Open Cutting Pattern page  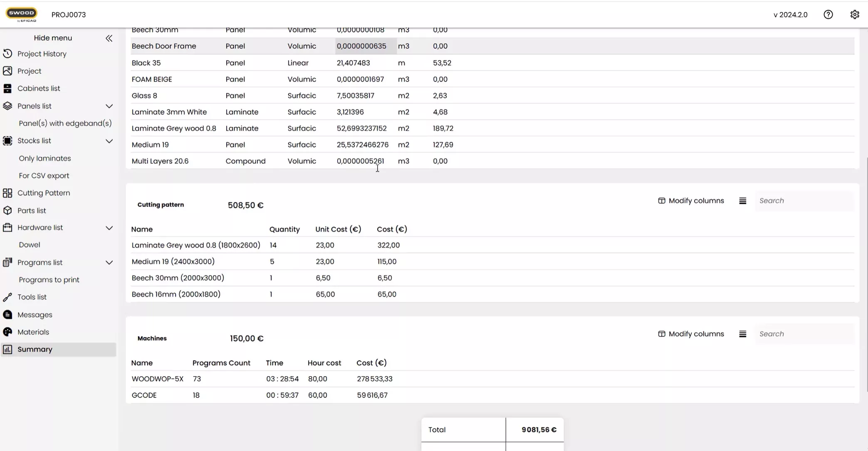[x=44, y=193]
